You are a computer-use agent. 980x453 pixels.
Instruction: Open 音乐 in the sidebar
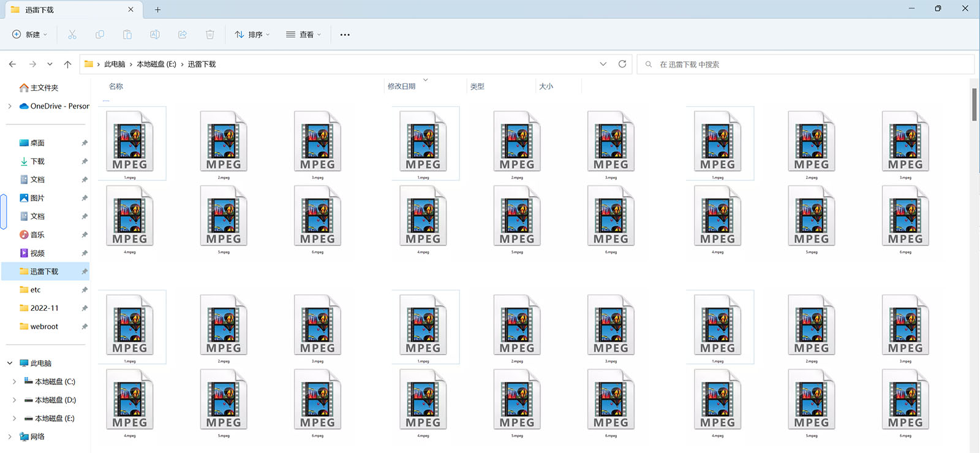point(37,235)
